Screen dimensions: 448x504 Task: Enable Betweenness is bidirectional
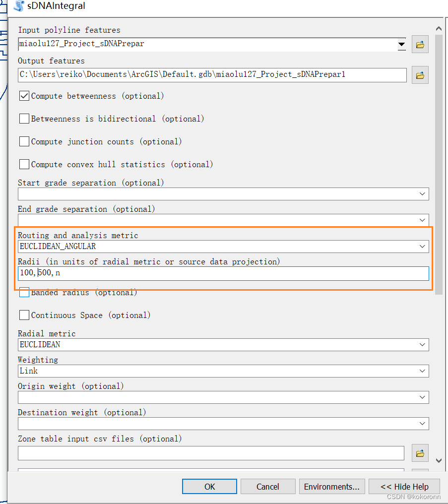pos(24,119)
